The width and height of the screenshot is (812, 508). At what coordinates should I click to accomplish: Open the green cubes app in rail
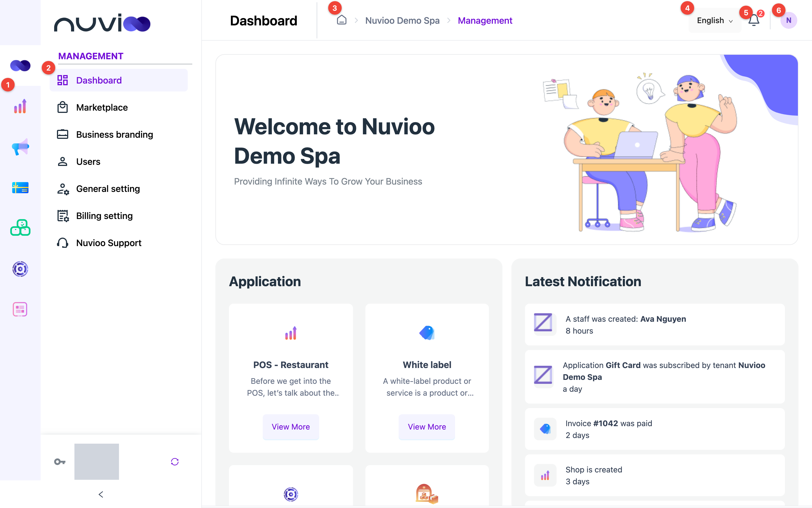pos(20,228)
